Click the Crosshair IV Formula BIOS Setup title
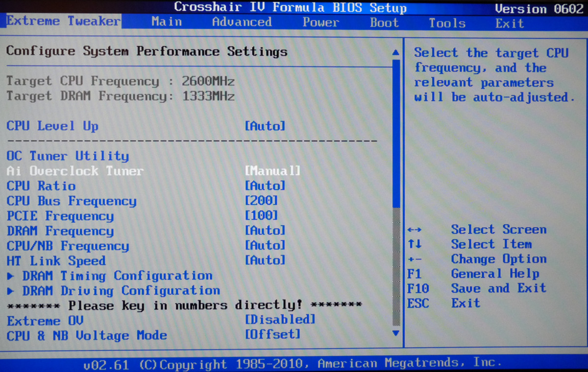Screen dimensions: 588x372 pyautogui.click(x=290, y=7)
